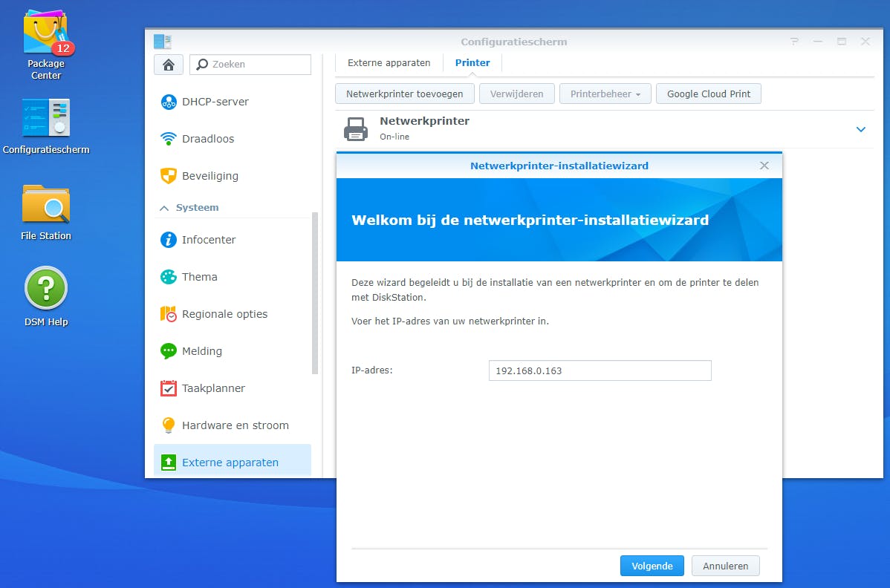Image resolution: width=890 pixels, height=588 pixels.
Task: Maximize the Configuratiescherm window
Action: tap(842, 42)
